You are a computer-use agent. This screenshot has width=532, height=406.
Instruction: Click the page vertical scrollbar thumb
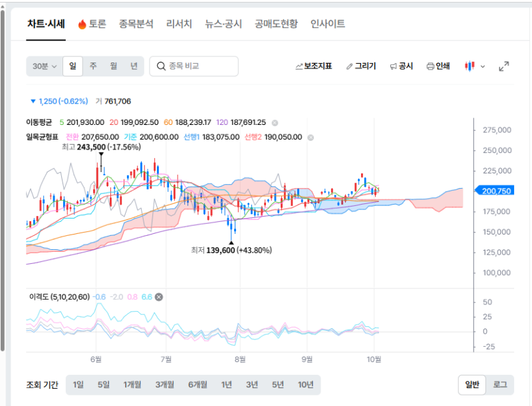(x=3, y=179)
